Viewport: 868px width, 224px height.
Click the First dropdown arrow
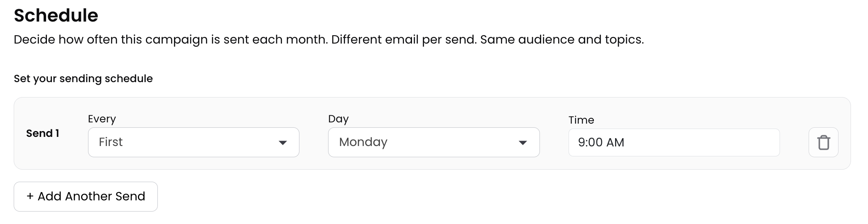[x=283, y=143]
